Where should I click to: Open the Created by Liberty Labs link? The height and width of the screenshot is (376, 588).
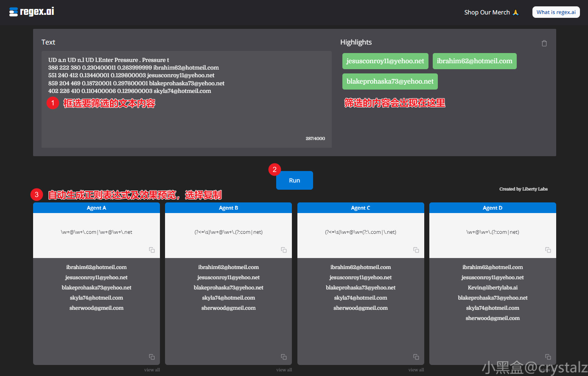click(x=524, y=189)
